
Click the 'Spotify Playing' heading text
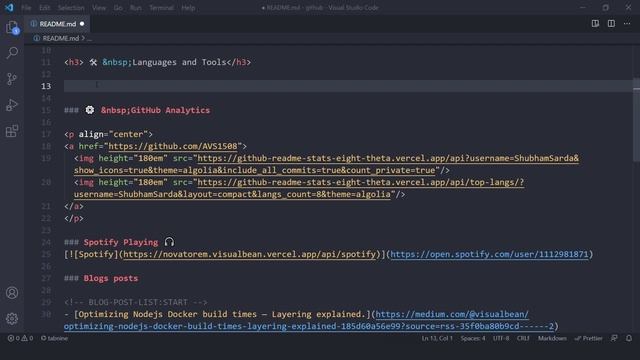pyautogui.click(x=121, y=242)
